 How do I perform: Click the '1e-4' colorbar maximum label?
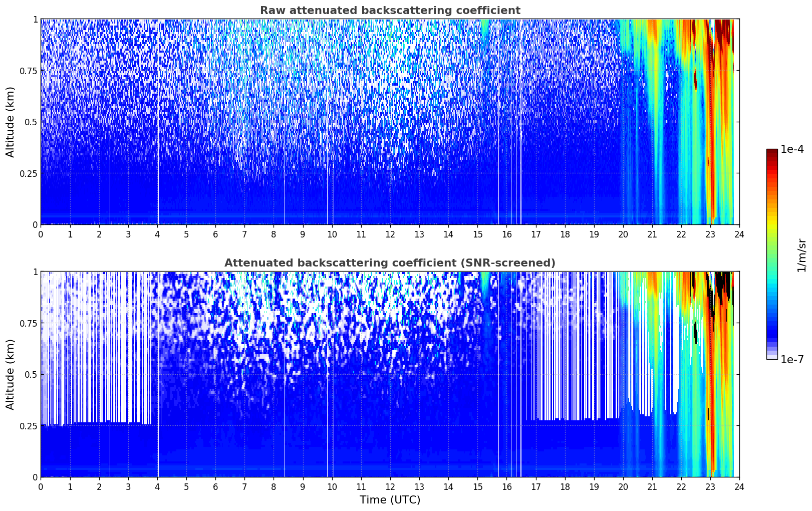click(792, 149)
